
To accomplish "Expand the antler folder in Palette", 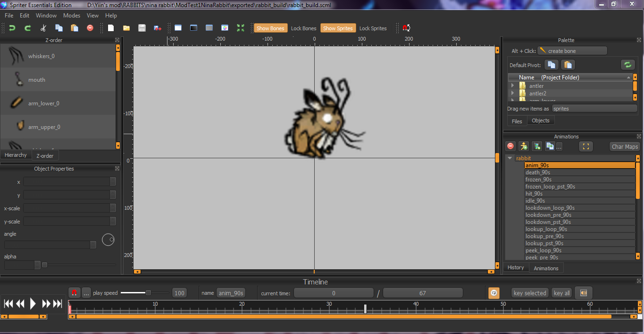I will (x=513, y=86).
